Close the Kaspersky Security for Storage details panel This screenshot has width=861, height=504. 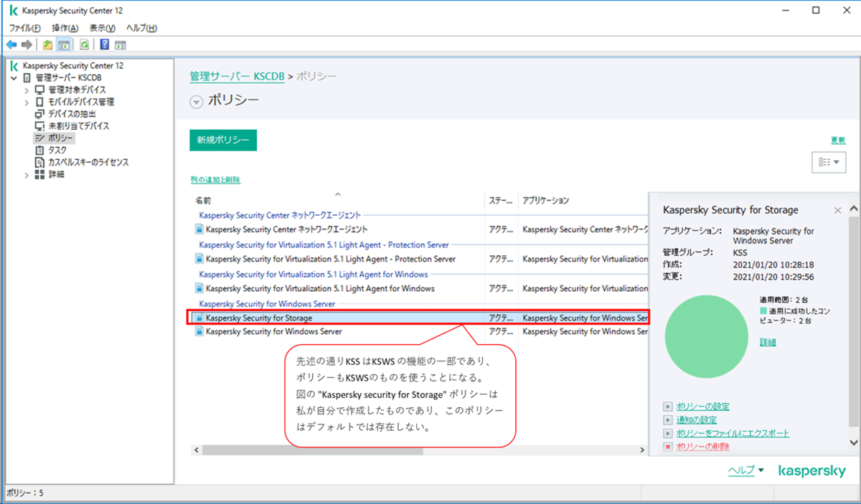coord(837,211)
